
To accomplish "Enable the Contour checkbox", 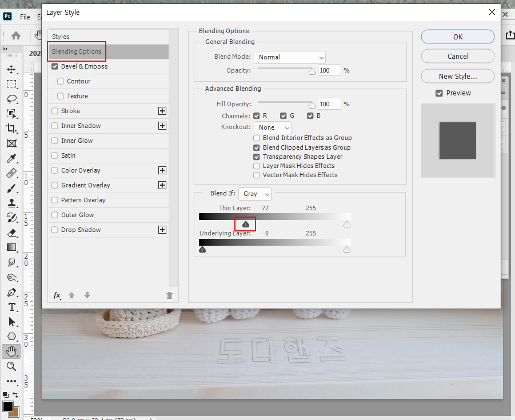I will (61, 81).
